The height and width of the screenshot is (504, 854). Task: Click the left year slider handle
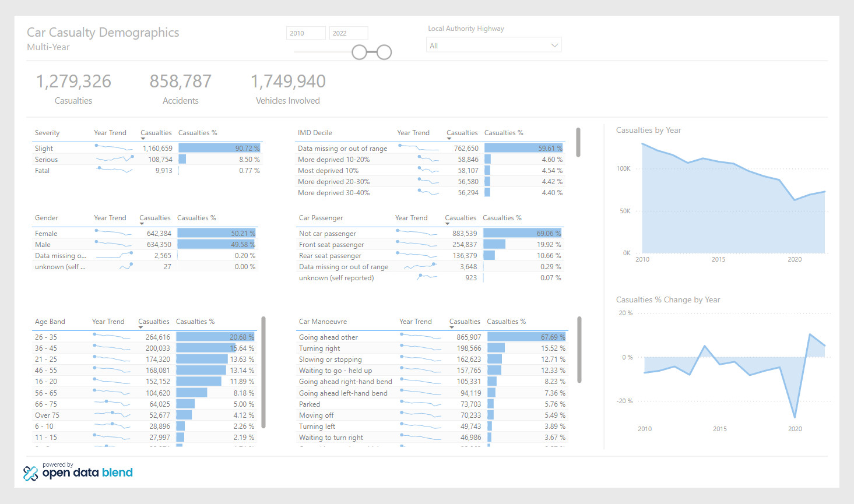(x=359, y=52)
